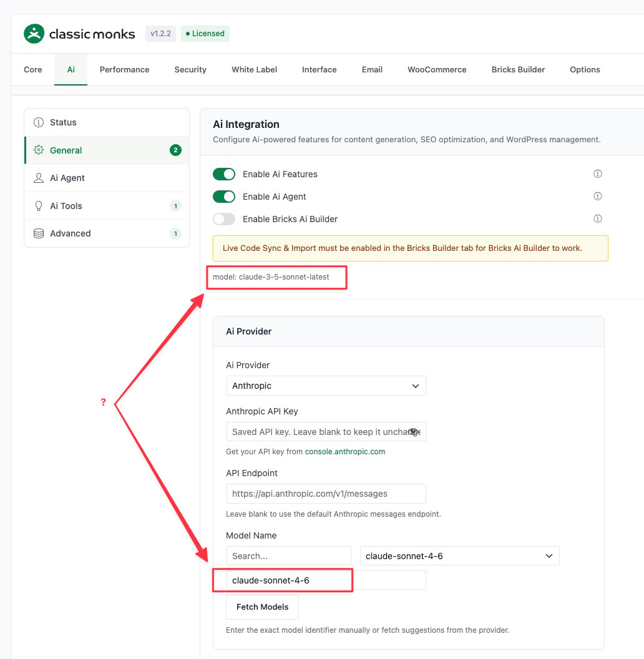Click the General badge showing 2

(x=176, y=150)
